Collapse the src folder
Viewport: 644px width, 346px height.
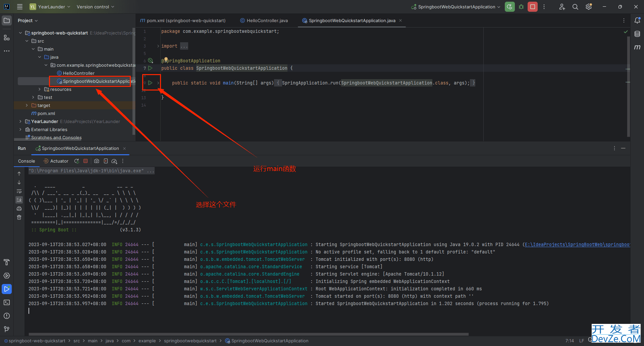(27, 41)
